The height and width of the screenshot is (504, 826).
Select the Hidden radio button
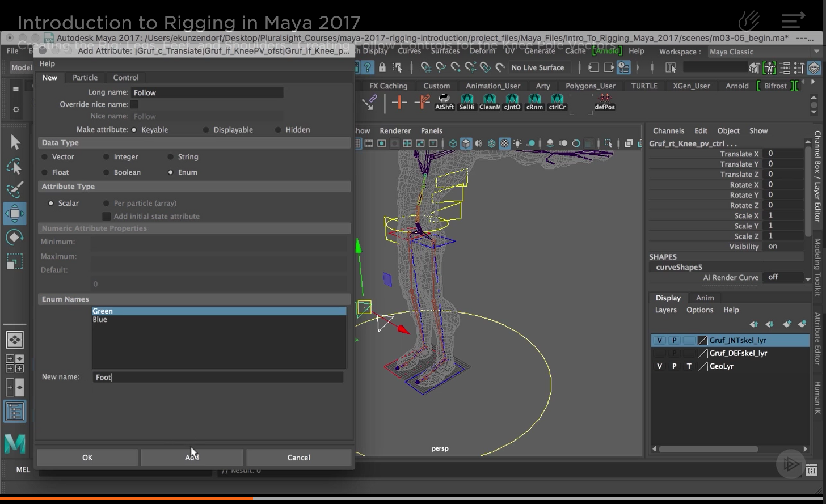tap(278, 130)
